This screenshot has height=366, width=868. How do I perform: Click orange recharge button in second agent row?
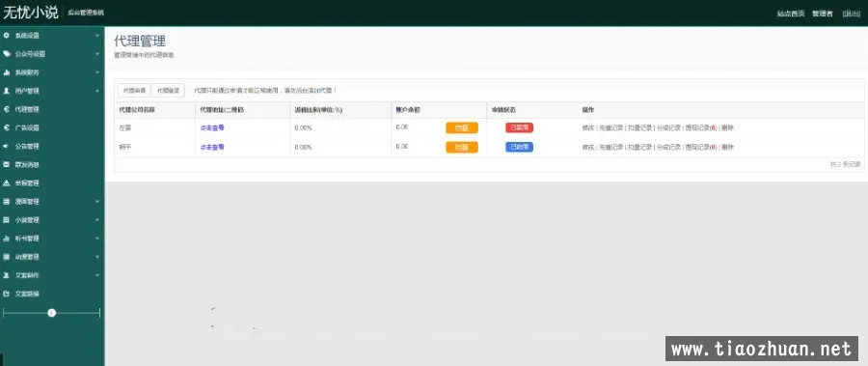462,147
